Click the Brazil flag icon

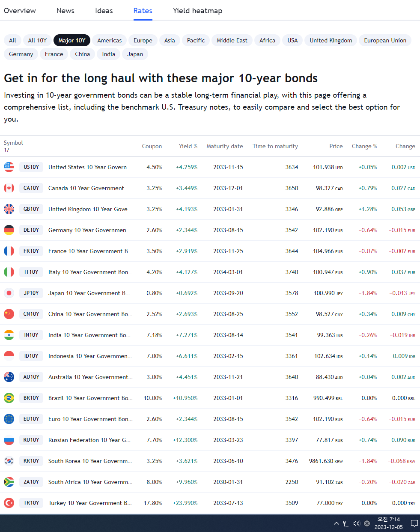pos(9,398)
